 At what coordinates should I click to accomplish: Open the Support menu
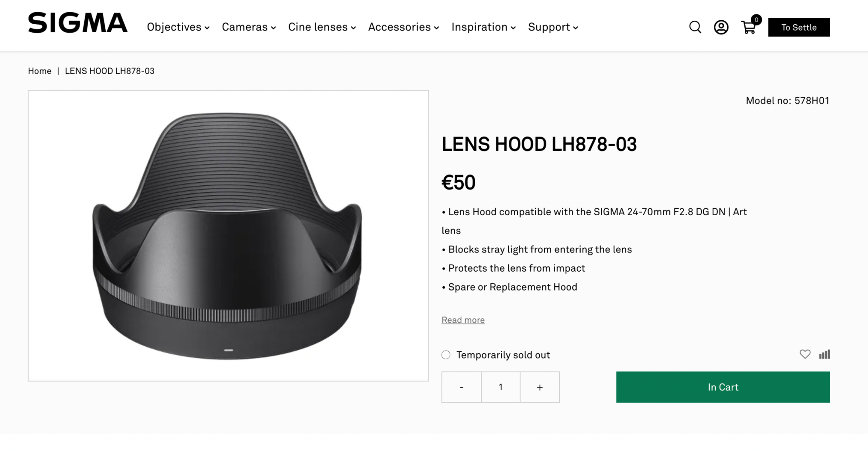point(553,27)
